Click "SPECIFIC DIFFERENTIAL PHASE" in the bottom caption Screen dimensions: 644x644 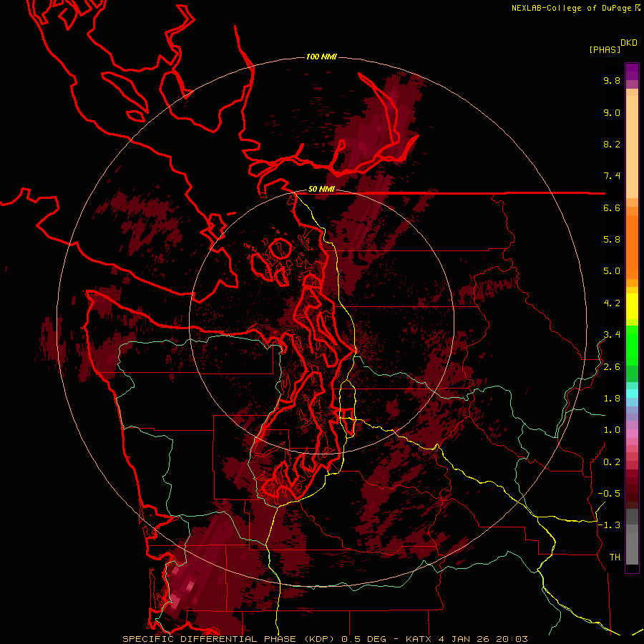click(210, 639)
